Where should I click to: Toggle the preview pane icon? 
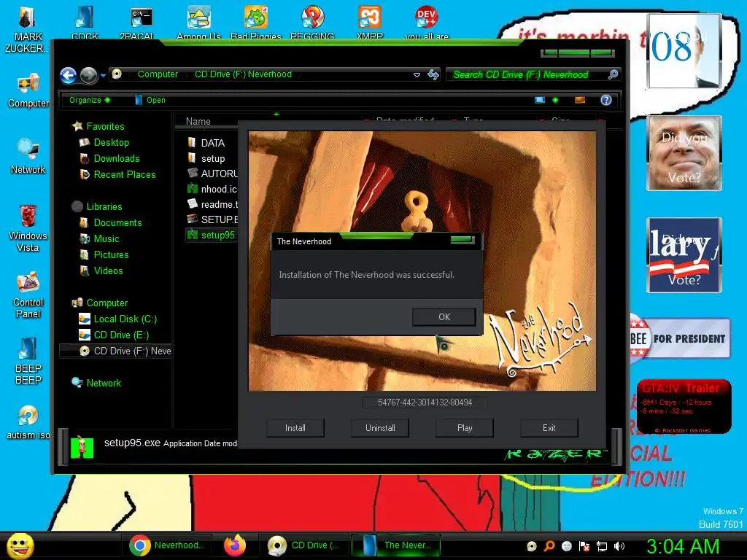[580, 100]
